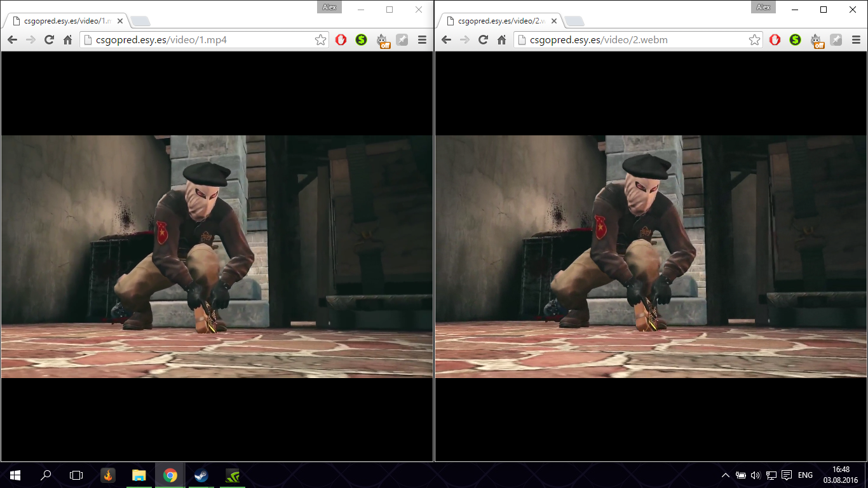Open network settings from system tray

click(x=771, y=475)
